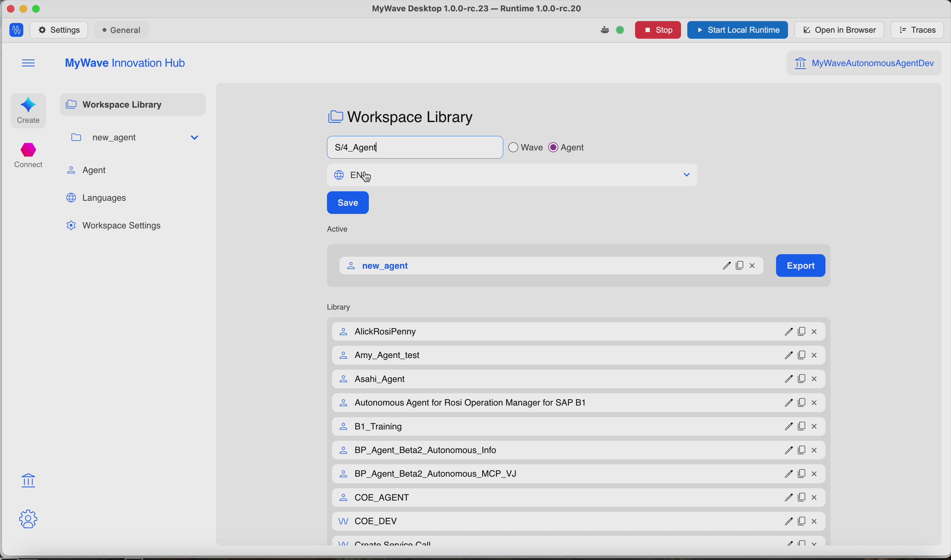
Task: Edit the active new_agent with pencil icon
Action: [726, 266]
